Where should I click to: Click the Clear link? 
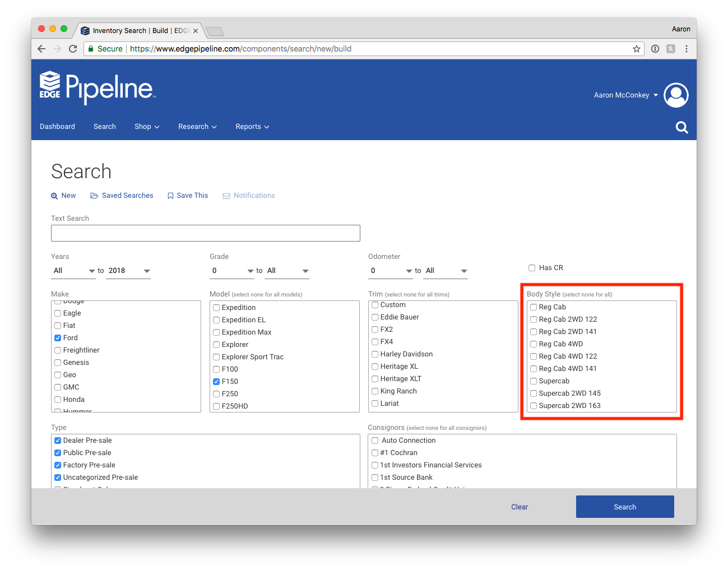click(520, 507)
